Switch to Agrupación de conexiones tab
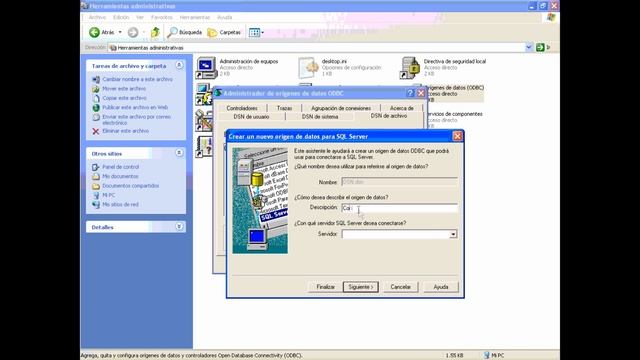 pos(341,108)
